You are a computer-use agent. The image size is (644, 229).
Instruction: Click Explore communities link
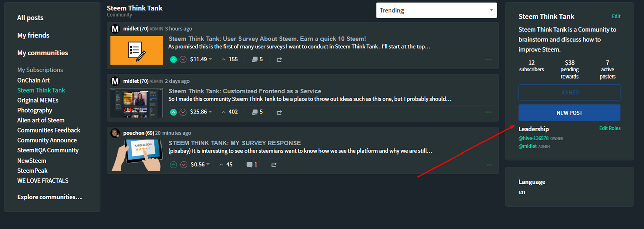(x=49, y=197)
